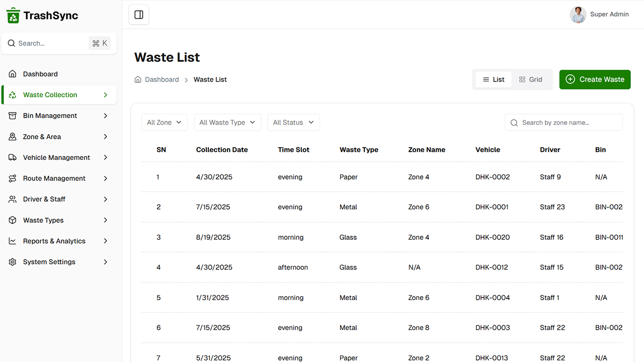Switch to Grid view
The width and height of the screenshot is (644, 362).
[530, 79]
